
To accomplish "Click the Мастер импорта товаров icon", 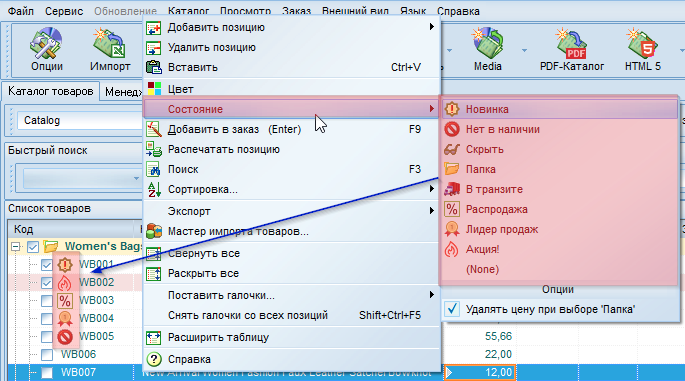I will [x=154, y=231].
